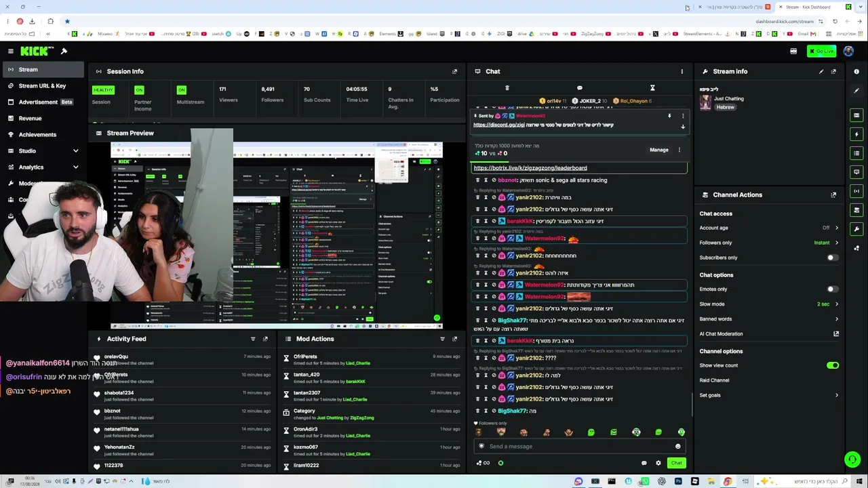Turn off Show view count
Viewport: 868px width, 488px height.
[x=833, y=365]
